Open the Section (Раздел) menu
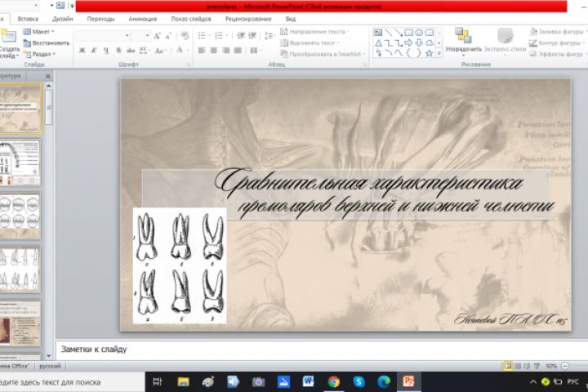Screen dimensions: 588x392 39,55
